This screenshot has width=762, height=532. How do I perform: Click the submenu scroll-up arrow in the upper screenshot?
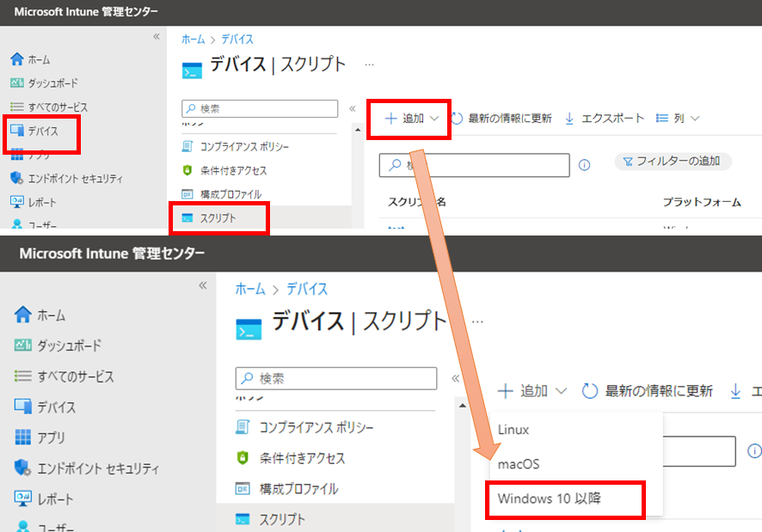coord(358,130)
